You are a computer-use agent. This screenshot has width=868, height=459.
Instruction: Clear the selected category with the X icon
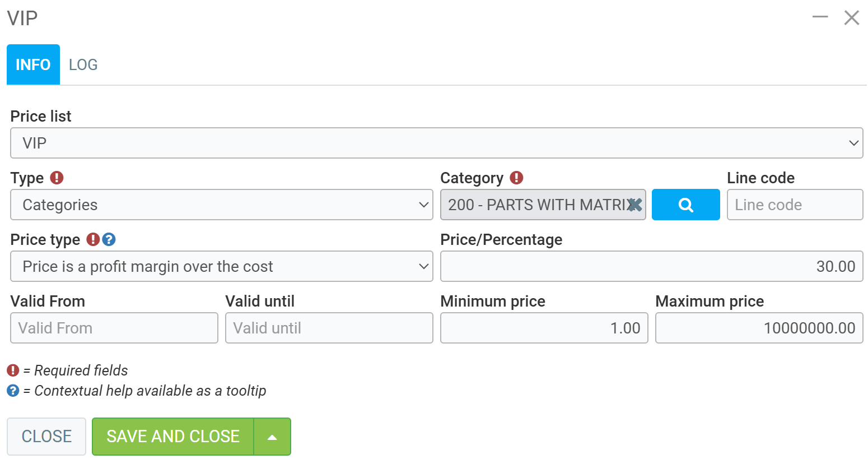pyautogui.click(x=634, y=205)
